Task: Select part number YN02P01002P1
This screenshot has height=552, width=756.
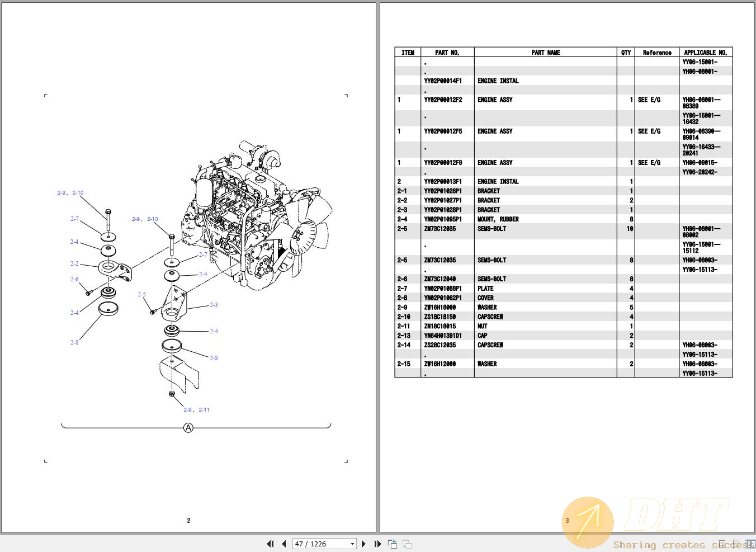Action: point(443,298)
